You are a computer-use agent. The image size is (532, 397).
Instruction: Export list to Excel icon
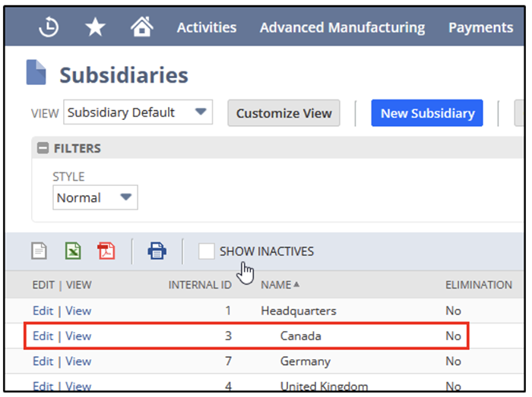coord(73,250)
